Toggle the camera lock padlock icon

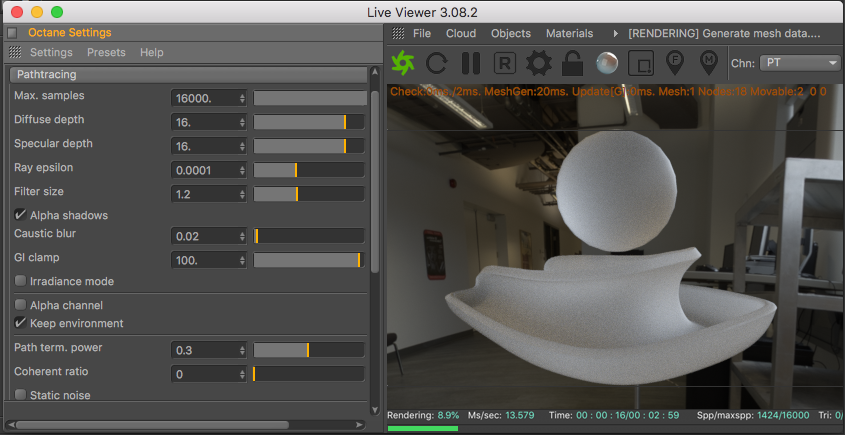[572, 63]
